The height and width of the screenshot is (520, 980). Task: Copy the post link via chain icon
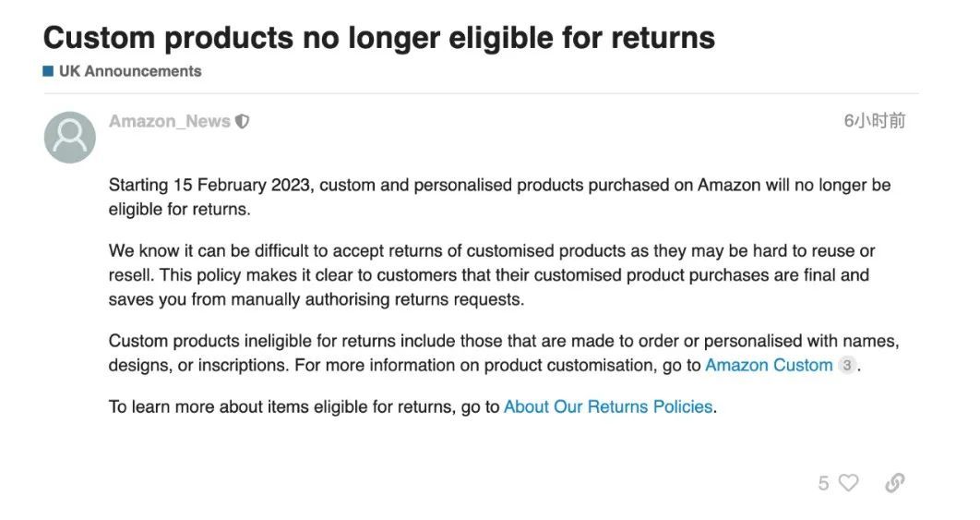pyautogui.click(x=895, y=483)
